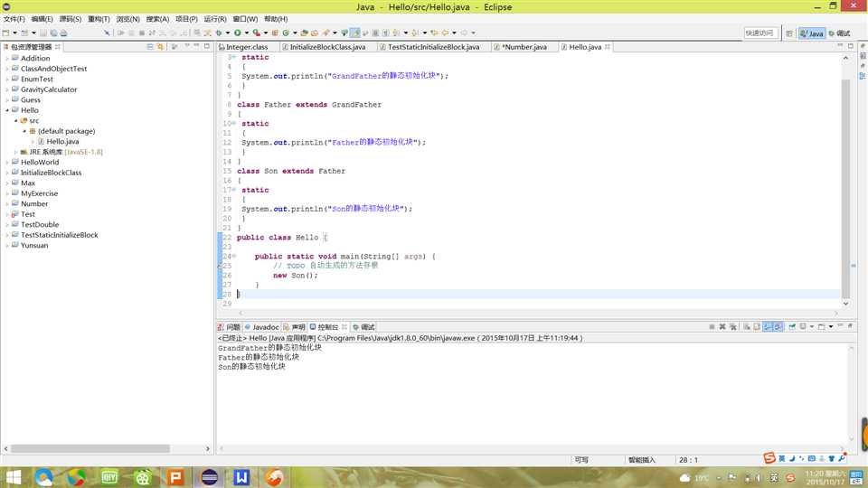Click the Sogou S input method icon
The height and width of the screenshot is (488, 868).
[769, 458]
